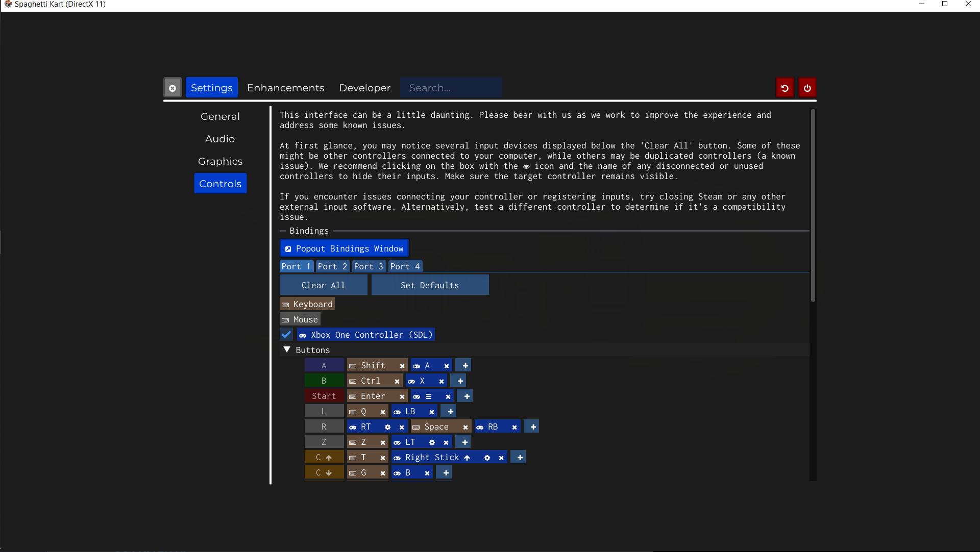This screenshot has height=552, width=980.
Task: Remove Right Stick up binding
Action: click(501, 458)
